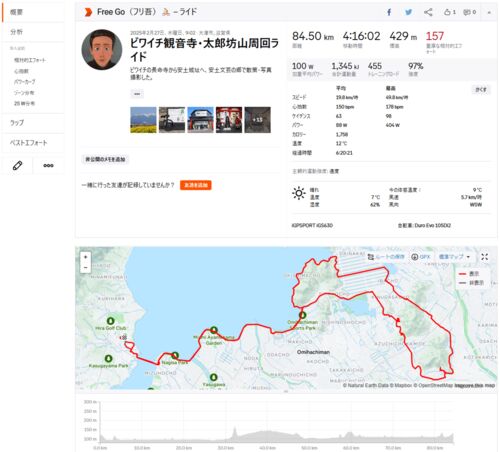Open the +13 more photos thumbnail
This screenshot has width=500, height=452.
[258, 120]
